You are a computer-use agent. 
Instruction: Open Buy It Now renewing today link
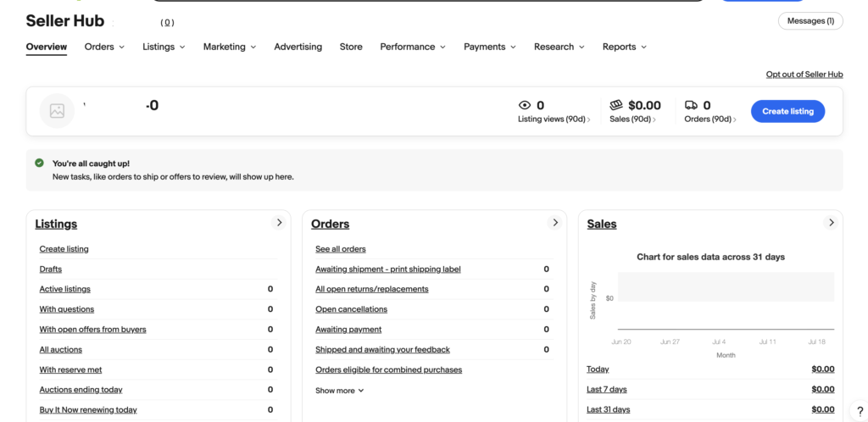tap(88, 410)
